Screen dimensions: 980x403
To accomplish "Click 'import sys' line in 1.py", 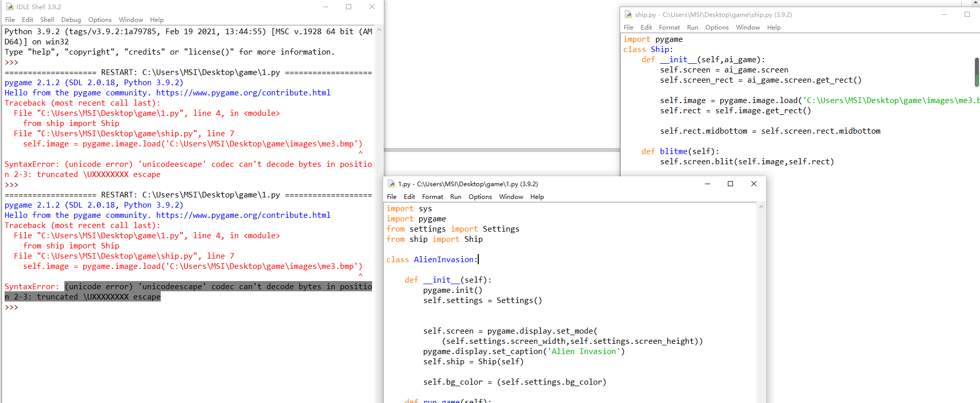I will pyautogui.click(x=409, y=209).
